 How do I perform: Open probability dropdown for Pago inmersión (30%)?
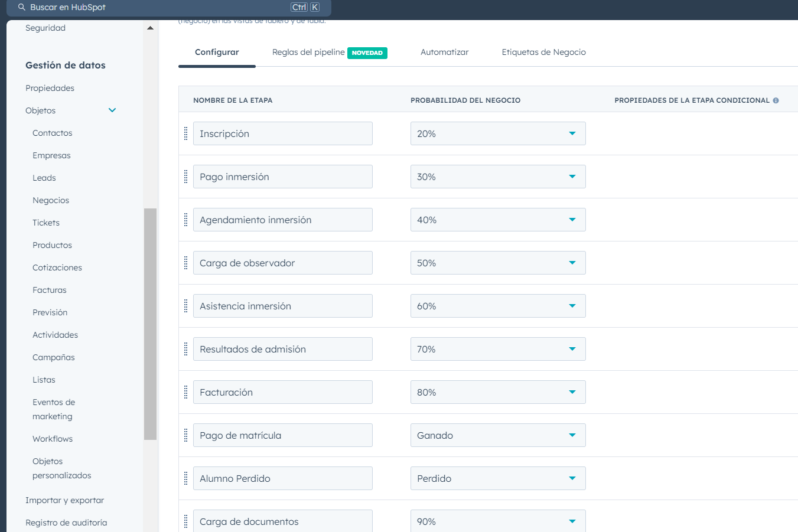tap(498, 177)
